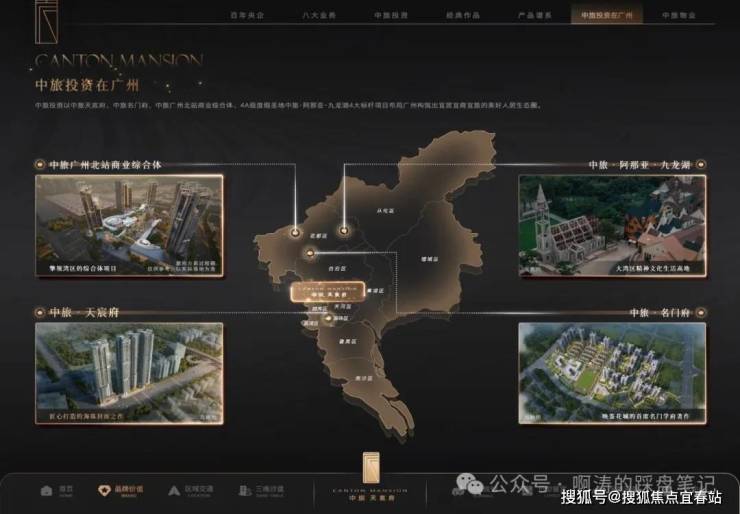
Task: Click the bullet icon beside 中旅·名门府
Action: [701, 312]
